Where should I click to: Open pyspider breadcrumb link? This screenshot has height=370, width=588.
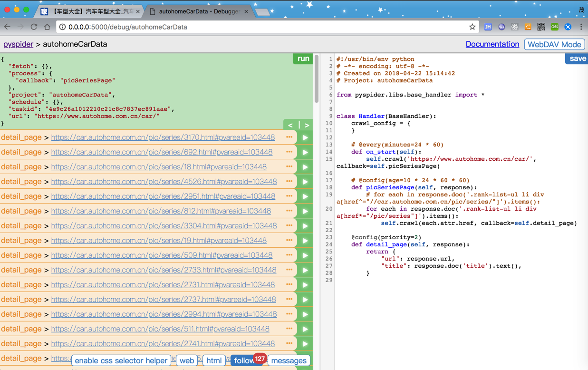[18, 44]
